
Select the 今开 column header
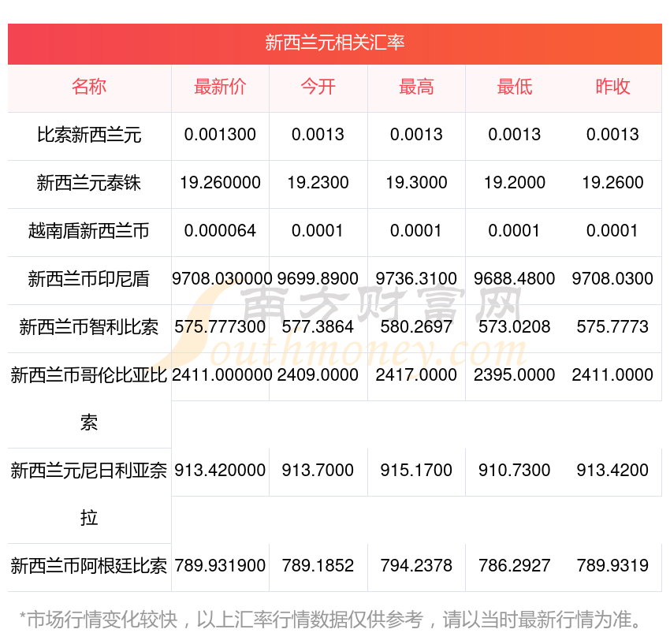click(x=318, y=87)
